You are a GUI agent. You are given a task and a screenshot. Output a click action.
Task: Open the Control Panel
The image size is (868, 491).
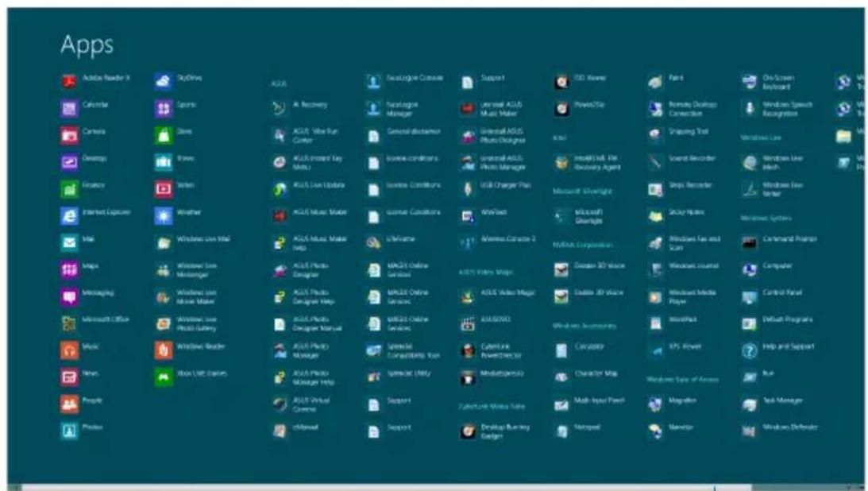[772, 296]
